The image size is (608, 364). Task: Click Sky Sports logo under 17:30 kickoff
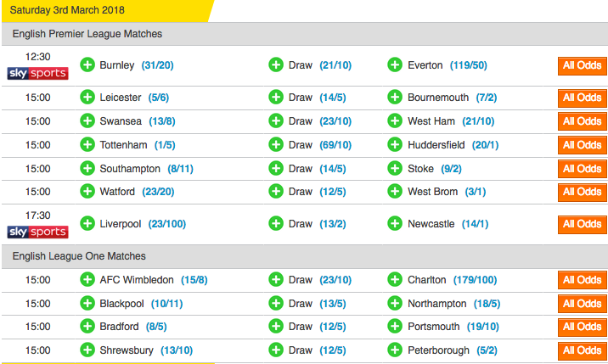pyautogui.click(x=38, y=232)
